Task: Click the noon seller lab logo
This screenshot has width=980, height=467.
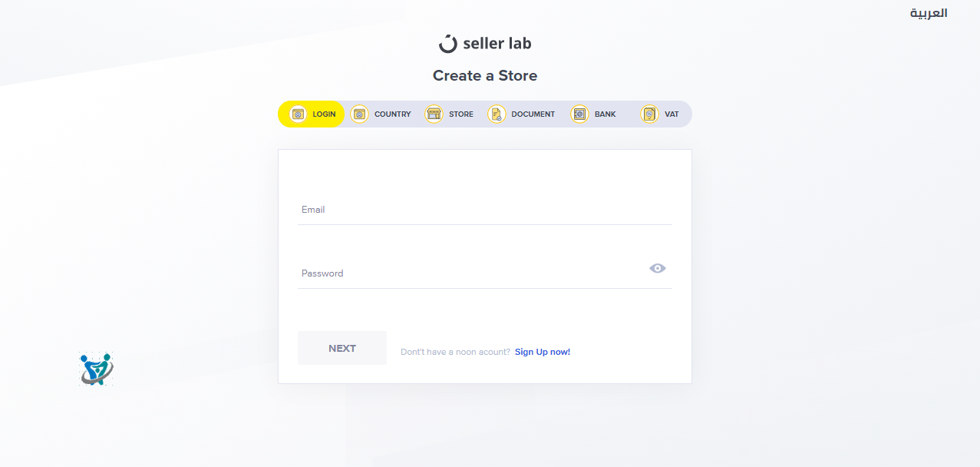Action: (485, 43)
